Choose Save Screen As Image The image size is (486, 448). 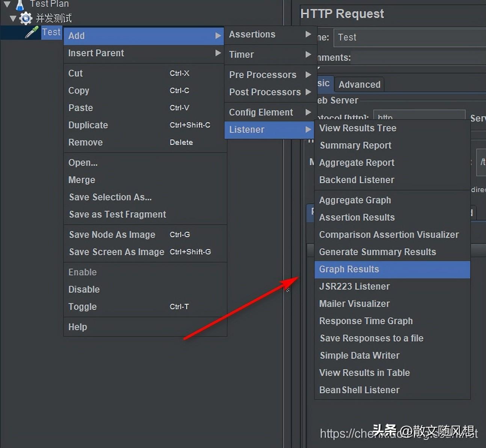[145, 252]
